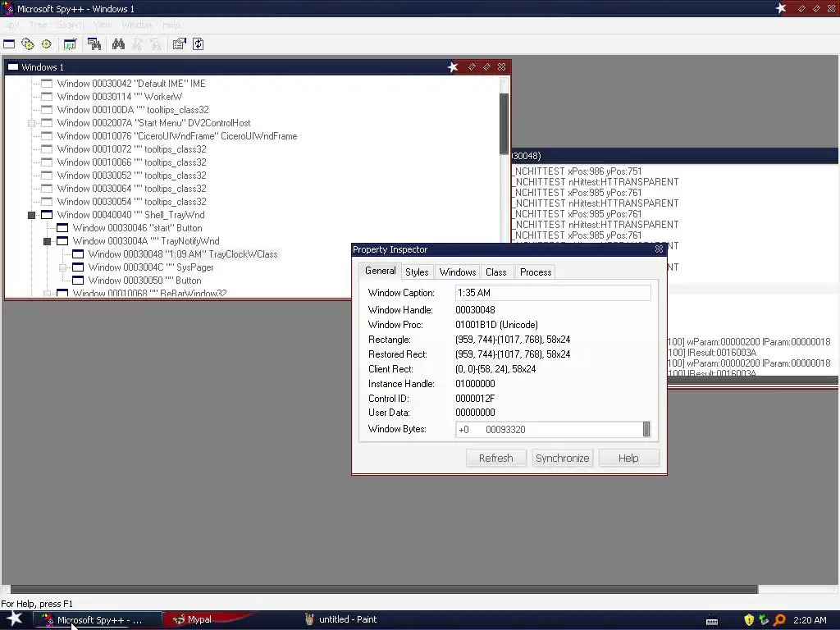Viewport: 840px width, 630px height.
Task: Click the Windows 1 child window icon
Action: pos(13,67)
